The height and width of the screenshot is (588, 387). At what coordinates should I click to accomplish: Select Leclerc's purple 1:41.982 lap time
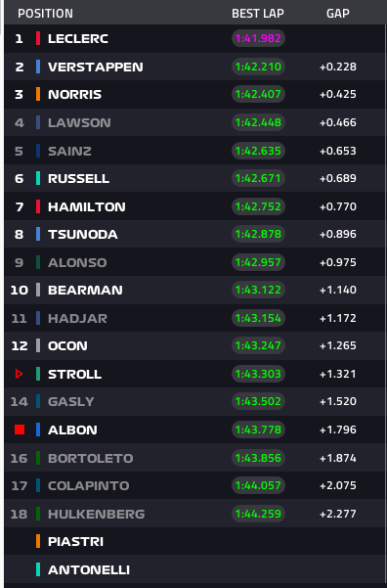(x=258, y=38)
